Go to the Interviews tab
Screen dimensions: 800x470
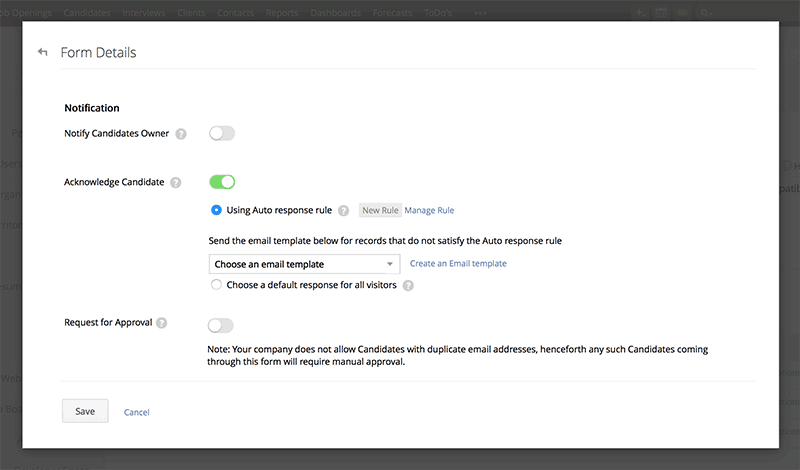(x=144, y=13)
